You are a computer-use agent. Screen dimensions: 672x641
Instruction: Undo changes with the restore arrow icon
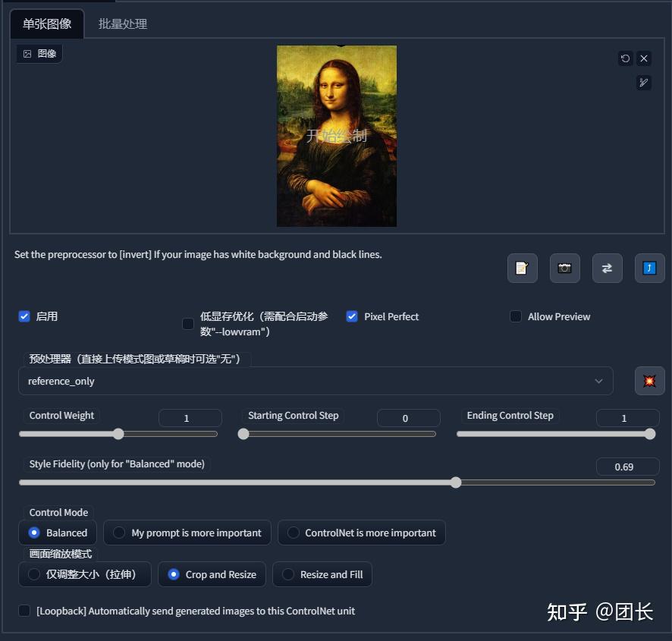pyautogui.click(x=624, y=58)
